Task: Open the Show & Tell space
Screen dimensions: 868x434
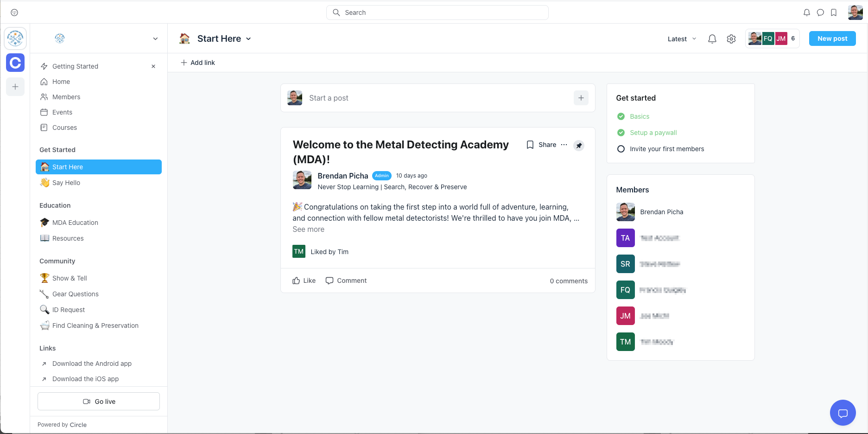Action: 70,278
